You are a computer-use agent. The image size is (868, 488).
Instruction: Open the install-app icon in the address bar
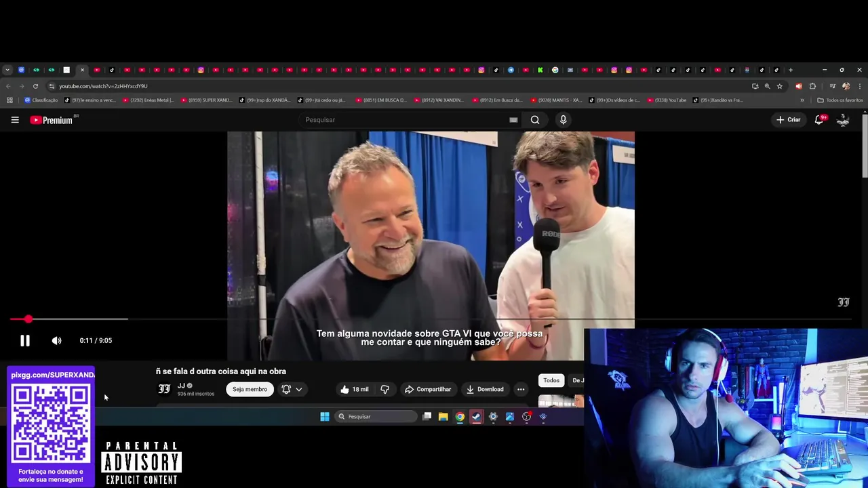[755, 86]
